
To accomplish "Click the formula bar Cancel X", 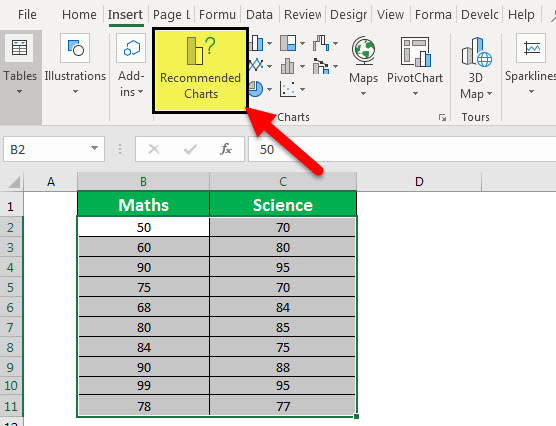I will (154, 149).
